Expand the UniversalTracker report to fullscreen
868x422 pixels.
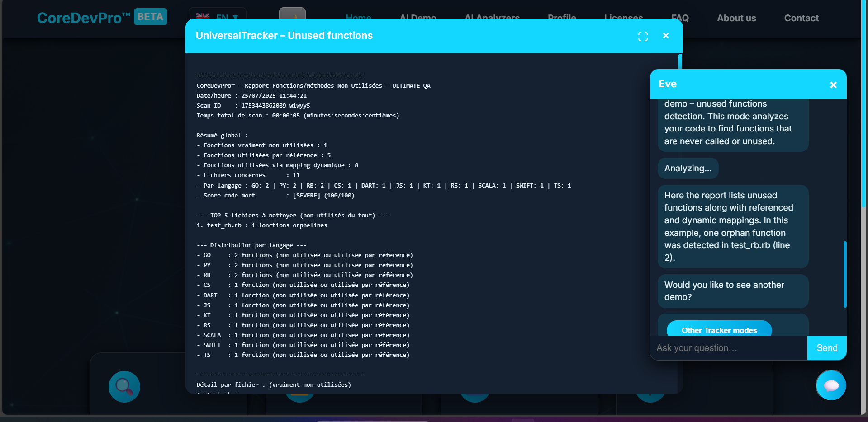(643, 36)
